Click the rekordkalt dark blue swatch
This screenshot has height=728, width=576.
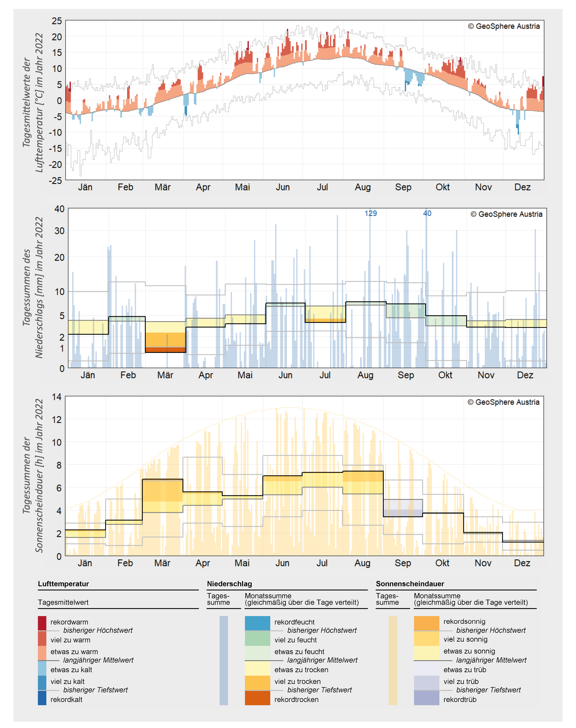[x=42, y=698]
